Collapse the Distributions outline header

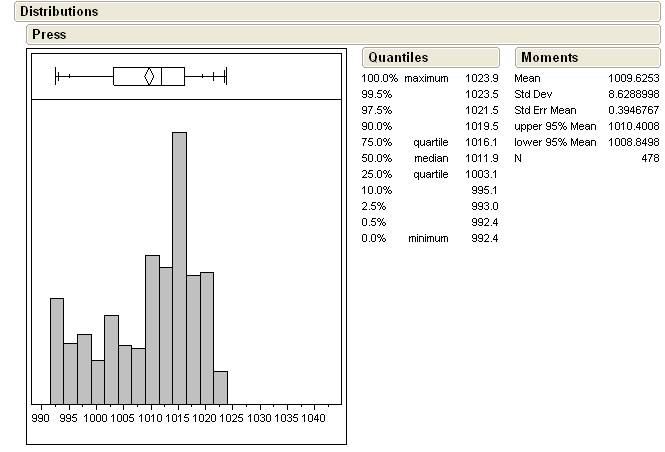point(60,12)
